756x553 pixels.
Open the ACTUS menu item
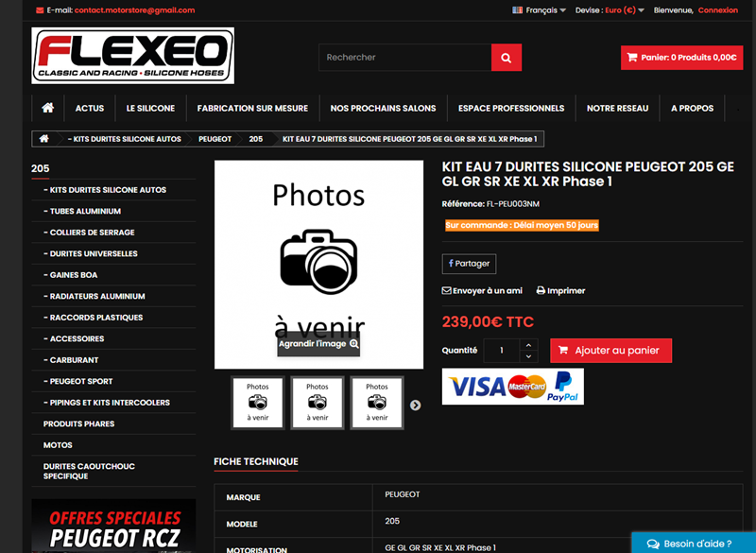pyautogui.click(x=90, y=108)
